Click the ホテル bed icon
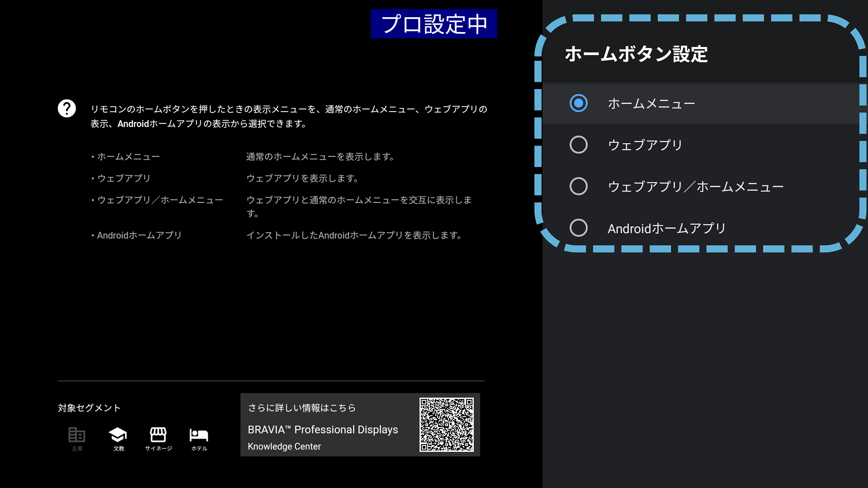 [x=199, y=435]
